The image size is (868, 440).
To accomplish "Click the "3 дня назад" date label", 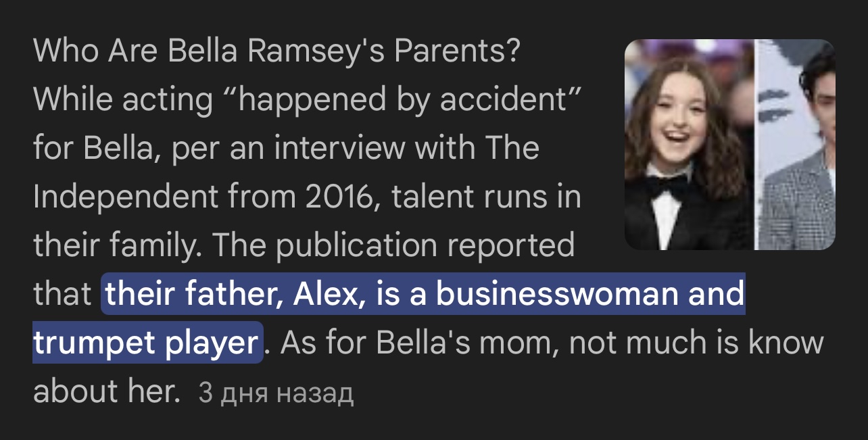I will click(276, 393).
